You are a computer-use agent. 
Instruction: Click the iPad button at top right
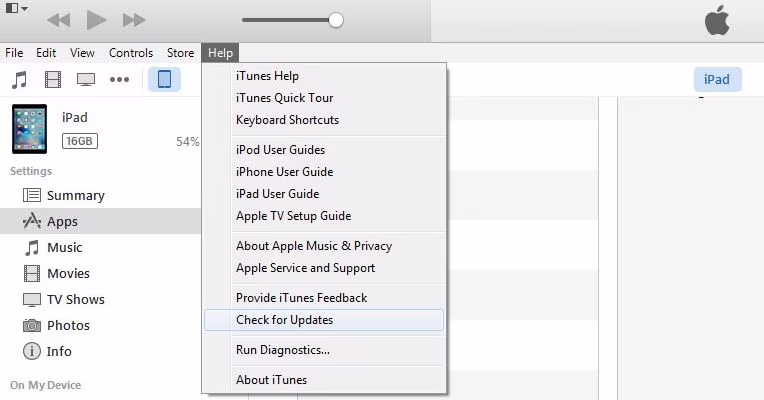717,80
